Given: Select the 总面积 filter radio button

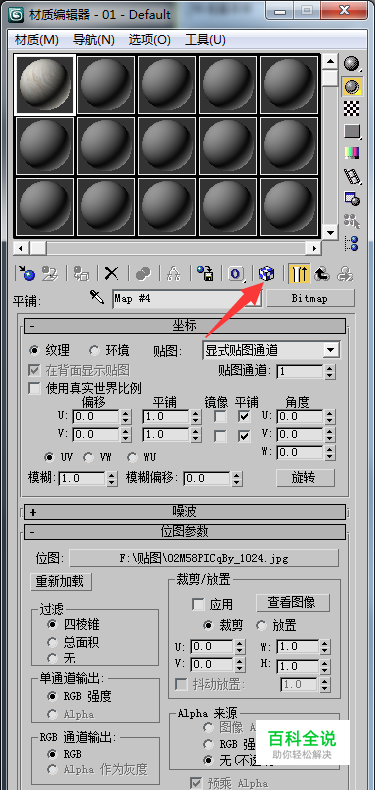Looking at the screenshot, I should [x=52, y=642].
